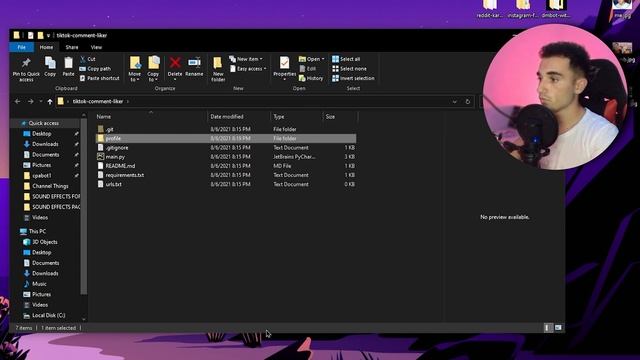Click the Copy ribbon button
Viewport: 640px width, 360px height.
pyautogui.click(x=50, y=67)
